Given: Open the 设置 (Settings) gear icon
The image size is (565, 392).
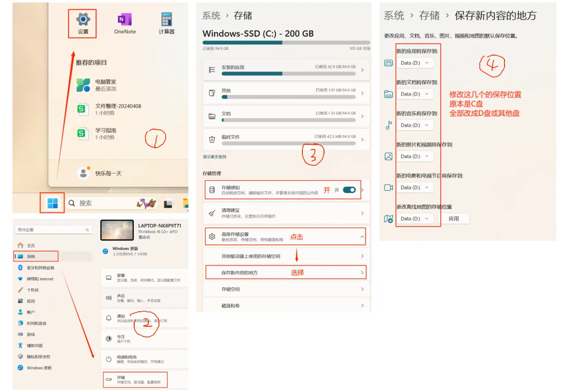Looking at the screenshot, I should pyautogui.click(x=82, y=19).
